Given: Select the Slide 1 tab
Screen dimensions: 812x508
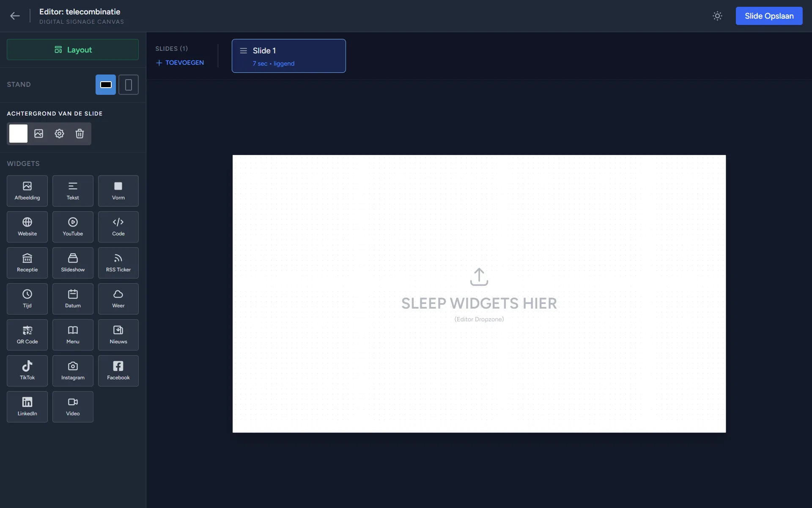Looking at the screenshot, I should pos(289,56).
